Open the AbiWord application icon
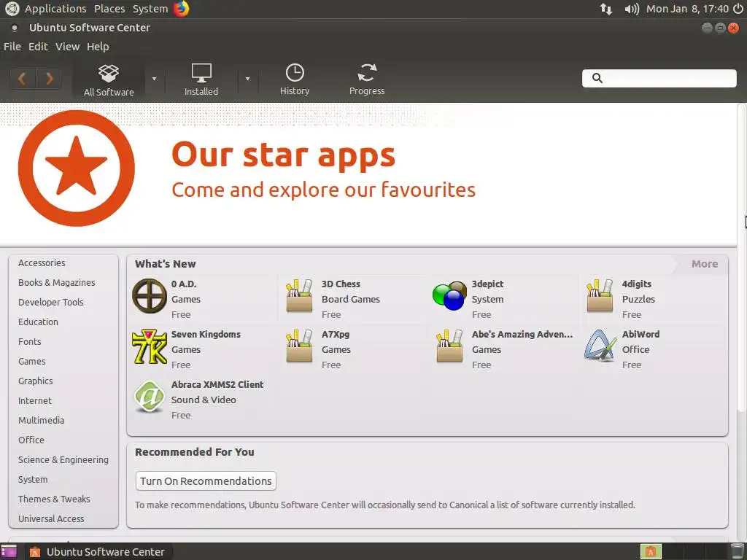 pos(600,346)
